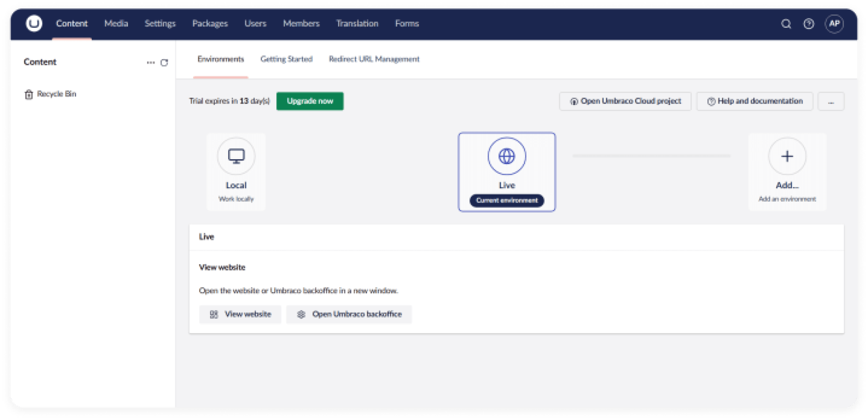The image size is (868, 420).
Task: Open the Packages section
Action: point(210,23)
